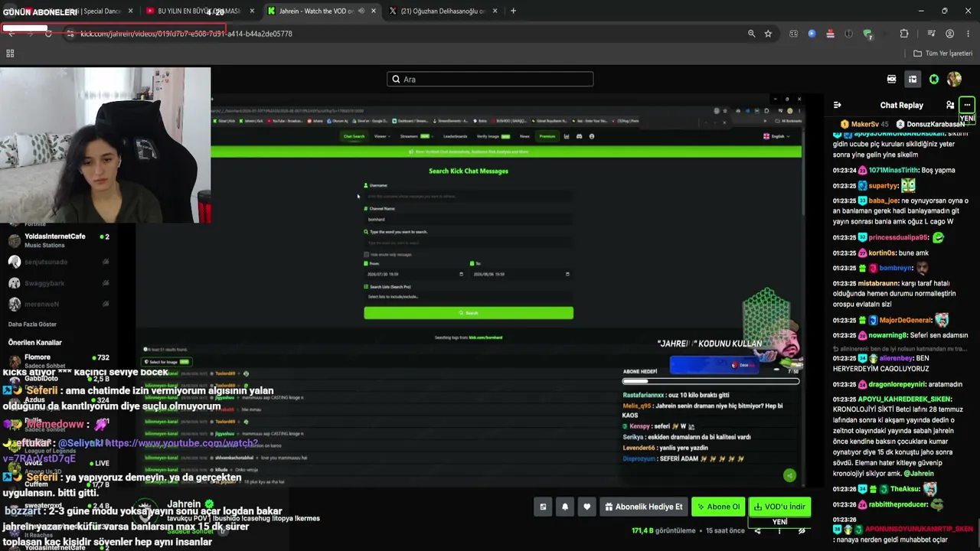980x551 pixels.
Task: Open chat options three-dot menu
Action: [x=967, y=105]
